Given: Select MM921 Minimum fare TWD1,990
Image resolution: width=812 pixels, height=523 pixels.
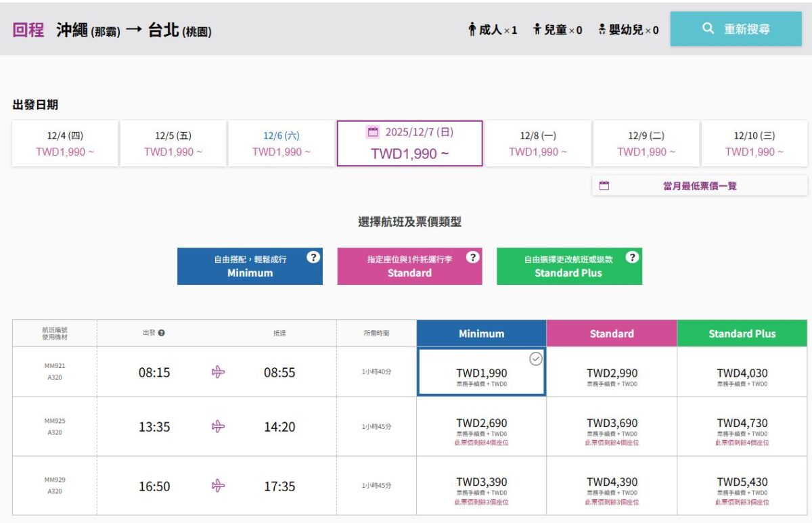Looking at the screenshot, I should (482, 372).
